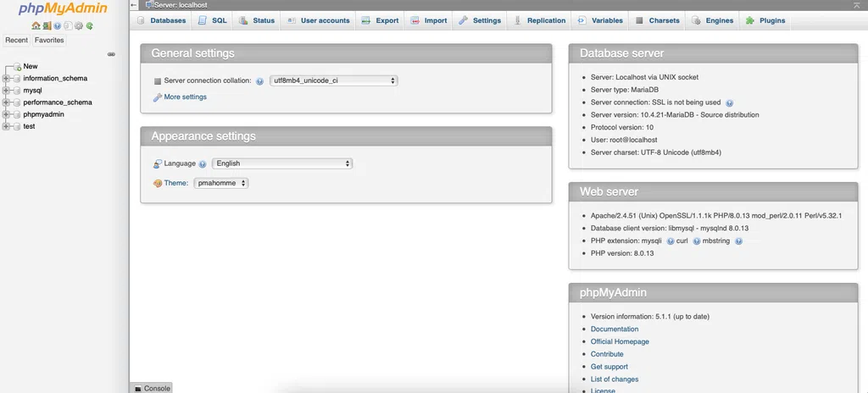Open the Plugins tab
868x393 pixels.
(x=765, y=20)
